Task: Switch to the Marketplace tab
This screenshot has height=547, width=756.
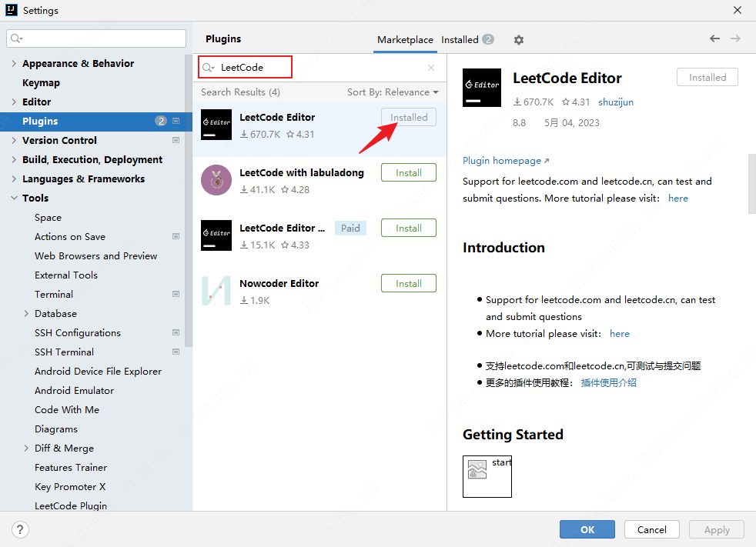Action: pos(405,40)
